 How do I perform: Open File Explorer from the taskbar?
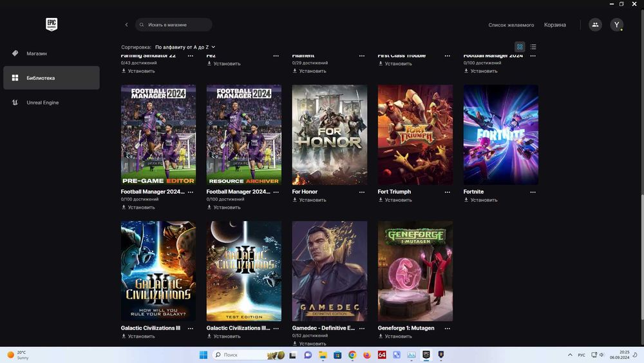coord(323,355)
